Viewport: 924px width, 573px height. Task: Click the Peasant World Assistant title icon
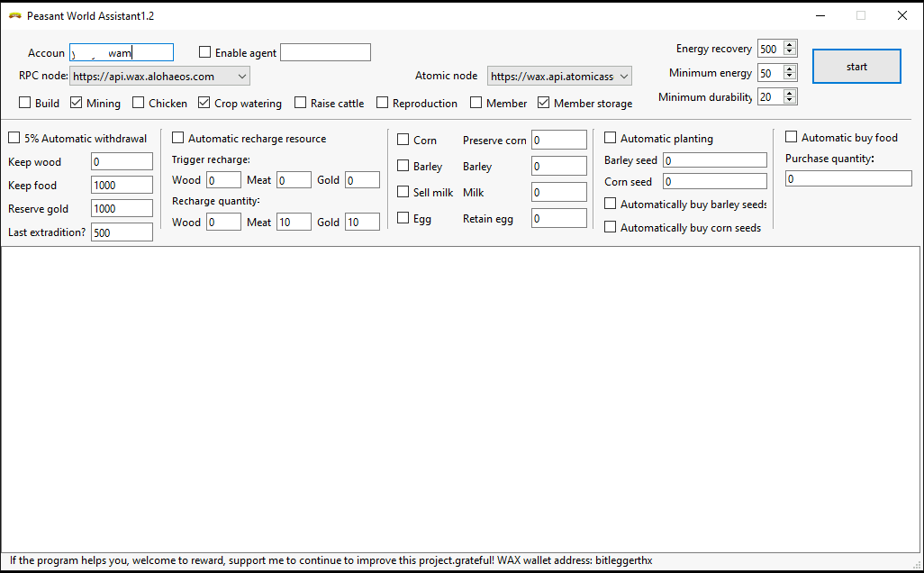15,16
